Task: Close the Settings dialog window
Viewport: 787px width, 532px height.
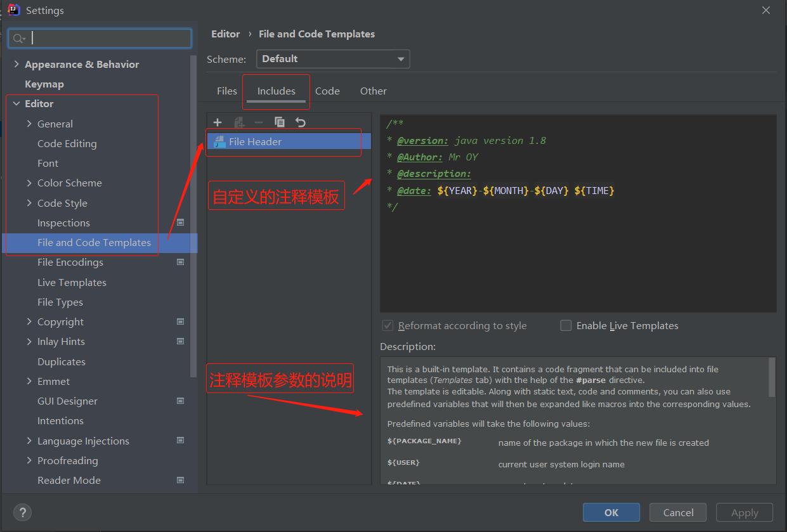Action: tap(766, 10)
